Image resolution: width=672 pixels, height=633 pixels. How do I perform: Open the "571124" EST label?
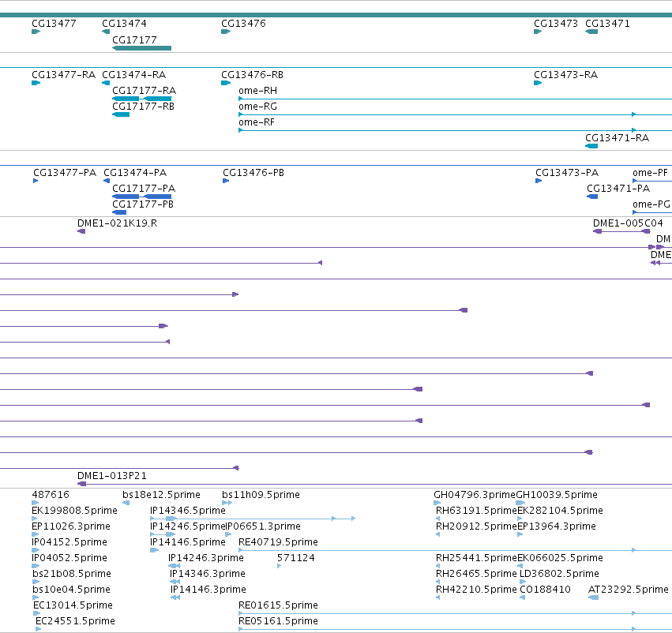point(295,558)
